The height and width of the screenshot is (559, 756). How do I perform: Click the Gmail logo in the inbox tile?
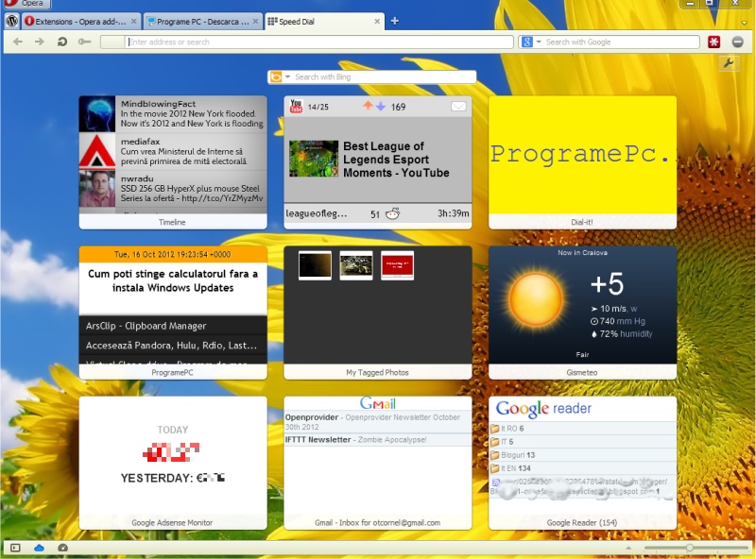pyautogui.click(x=377, y=403)
